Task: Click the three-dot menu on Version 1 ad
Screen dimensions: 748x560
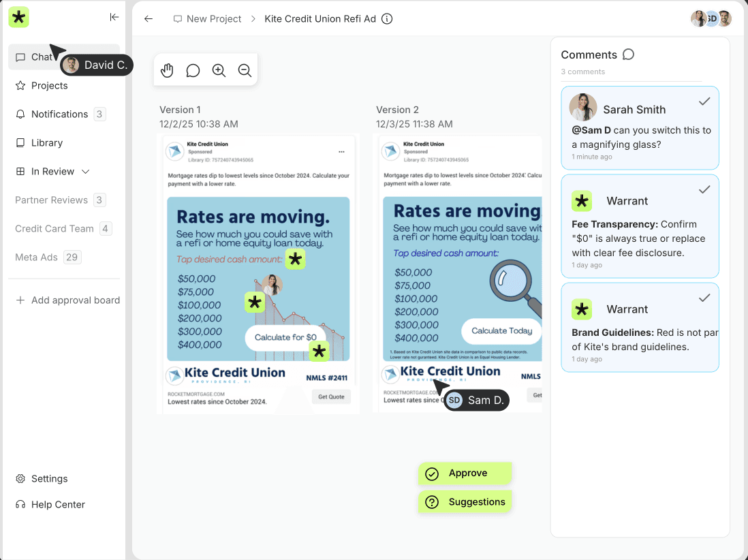Action: pos(341,152)
